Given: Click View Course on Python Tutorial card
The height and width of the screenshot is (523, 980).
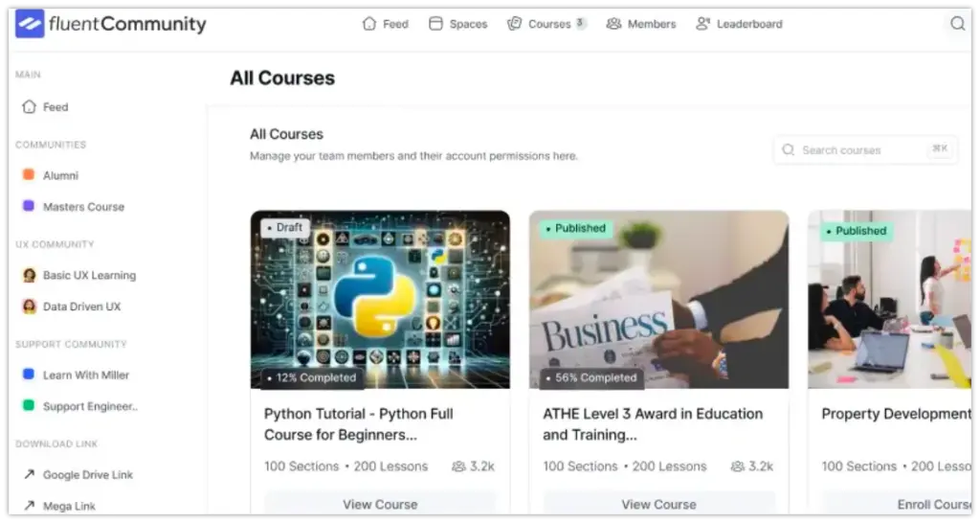Looking at the screenshot, I should click(380, 504).
